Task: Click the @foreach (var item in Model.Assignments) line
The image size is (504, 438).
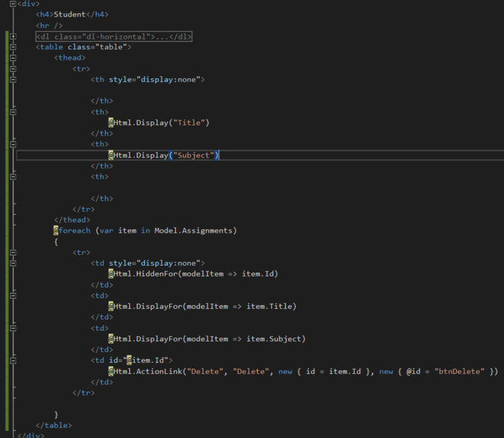Action: click(x=145, y=231)
